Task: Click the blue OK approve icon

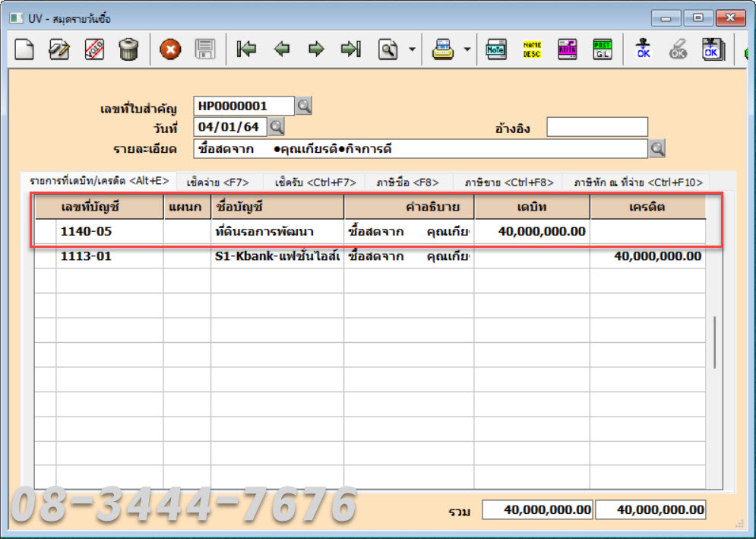Action: pos(644,49)
